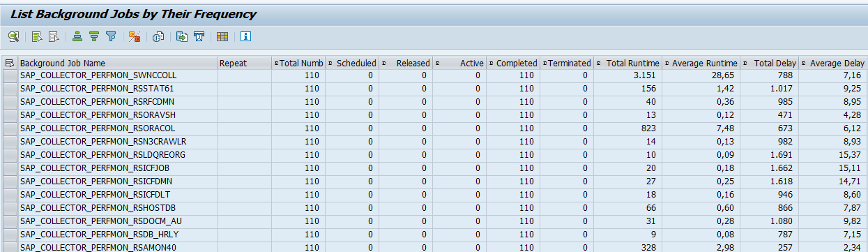Toggle subtotals with the sigma icon
This screenshot has width=868, height=252.
point(135,37)
